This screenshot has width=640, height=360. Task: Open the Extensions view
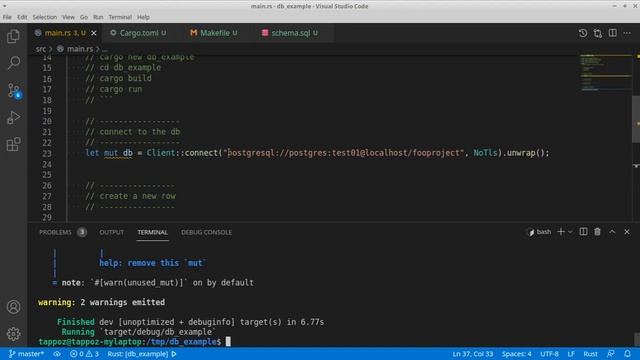click(13, 144)
